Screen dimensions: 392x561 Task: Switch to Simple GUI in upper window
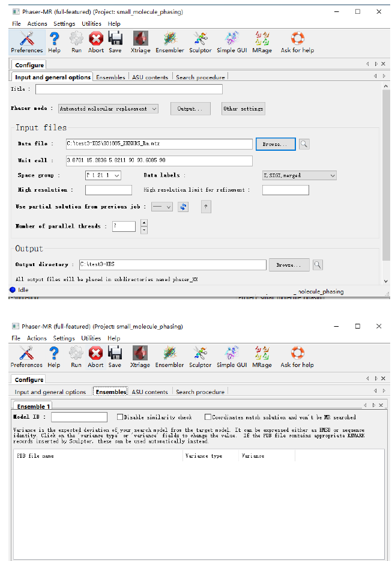pyautogui.click(x=232, y=42)
